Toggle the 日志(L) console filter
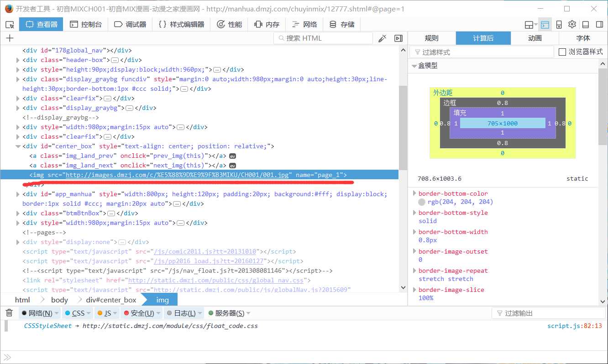The width and height of the screenshot is (608, 364). [181, 313]
